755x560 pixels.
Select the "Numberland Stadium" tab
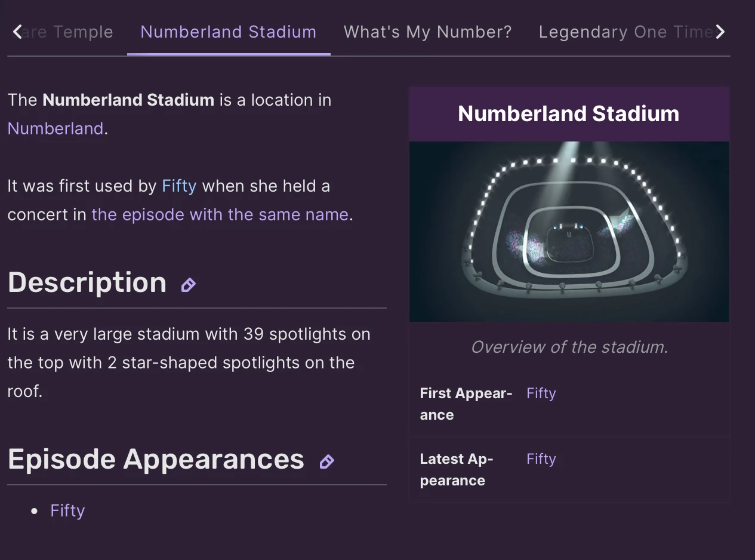(x=229, y=32)
